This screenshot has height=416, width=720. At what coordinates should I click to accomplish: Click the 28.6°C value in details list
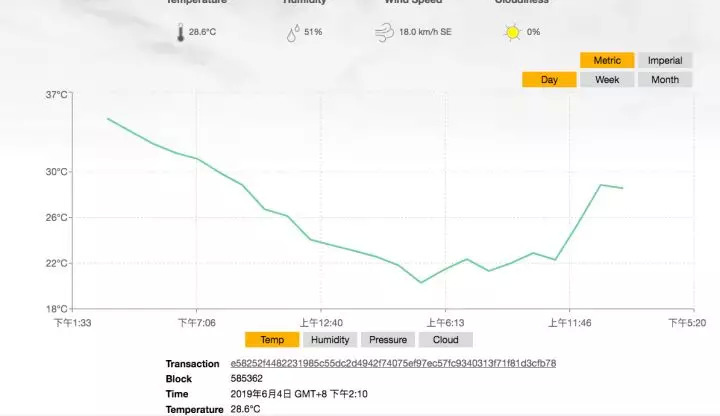(x=245, y=409)
